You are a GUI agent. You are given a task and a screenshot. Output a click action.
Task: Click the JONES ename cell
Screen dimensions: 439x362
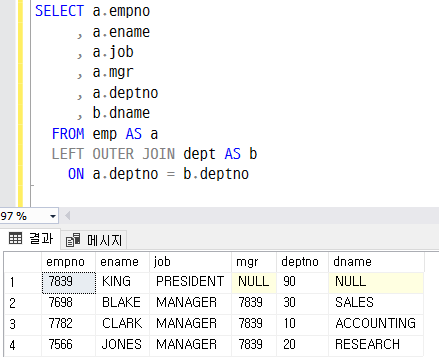click(x=122, y=345)
